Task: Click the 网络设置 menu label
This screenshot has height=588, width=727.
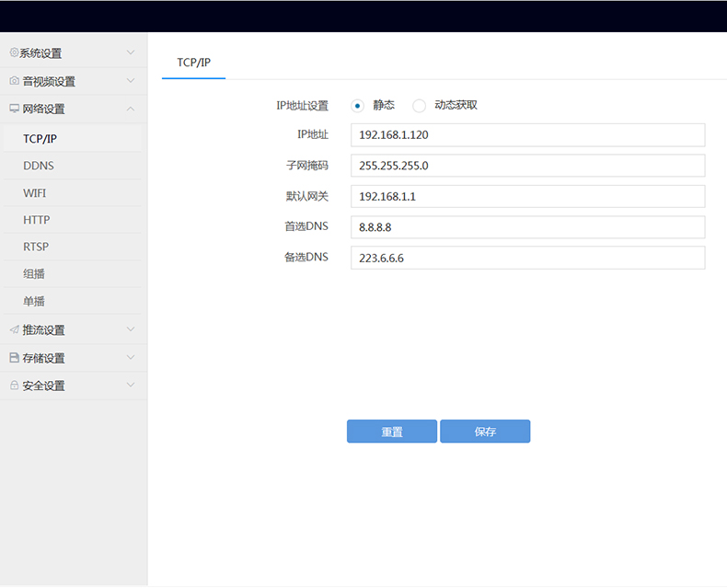Action: (x=43, y=109)
